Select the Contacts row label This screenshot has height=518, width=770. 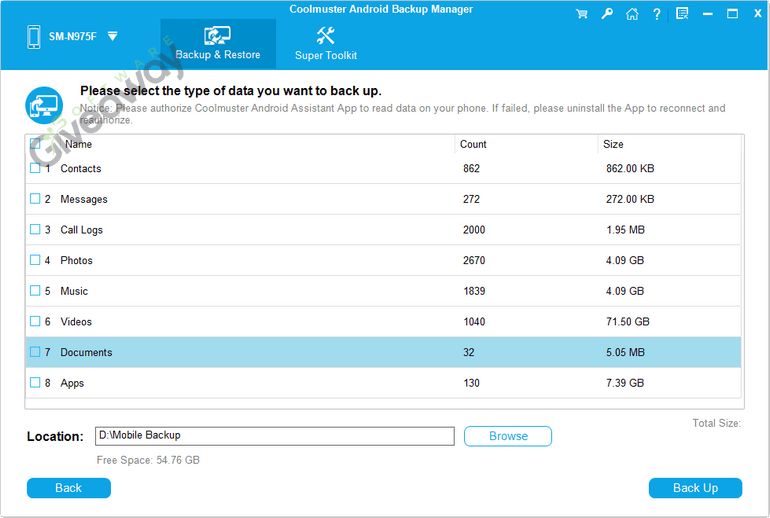(81, 168)
